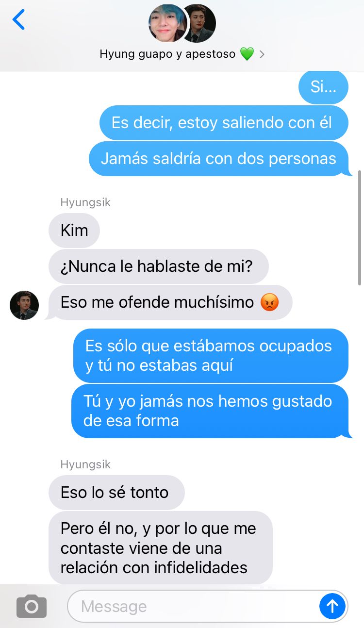The image size is (364, 628).
Task: Select '¿Nunca le hablaste de mi?' bubble
Action: click(x=158, y=266)
